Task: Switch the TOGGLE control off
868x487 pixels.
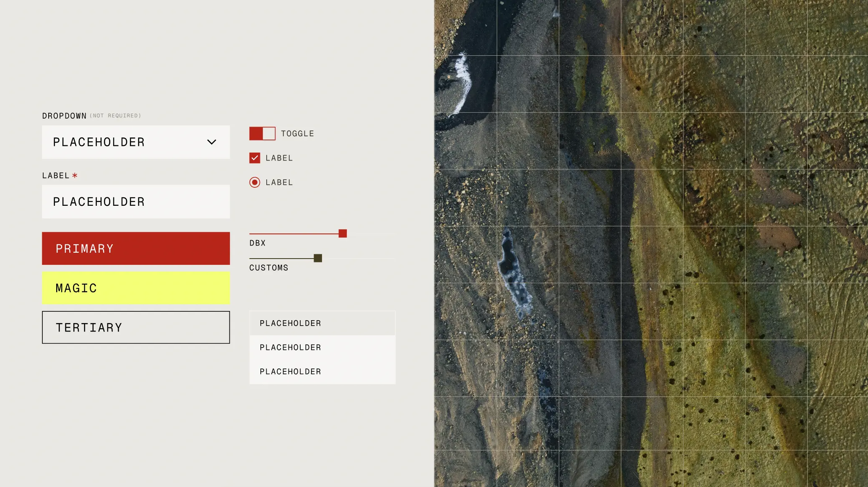Action: (x=262, y=134)
